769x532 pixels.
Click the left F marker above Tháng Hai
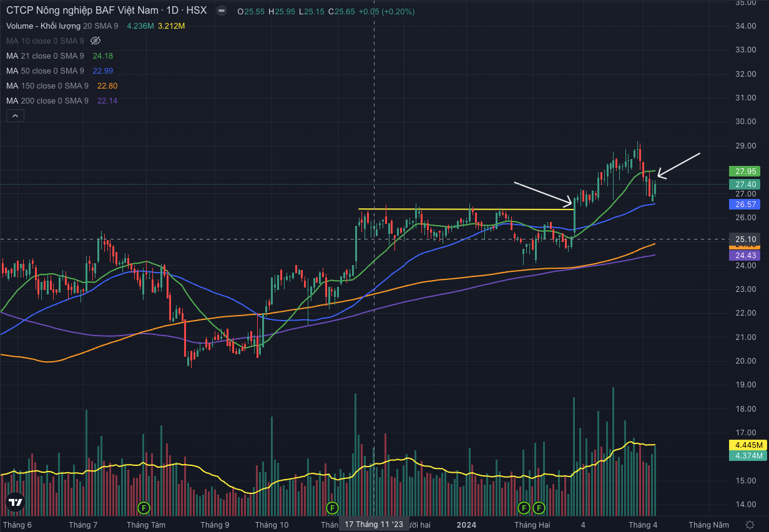524,507
